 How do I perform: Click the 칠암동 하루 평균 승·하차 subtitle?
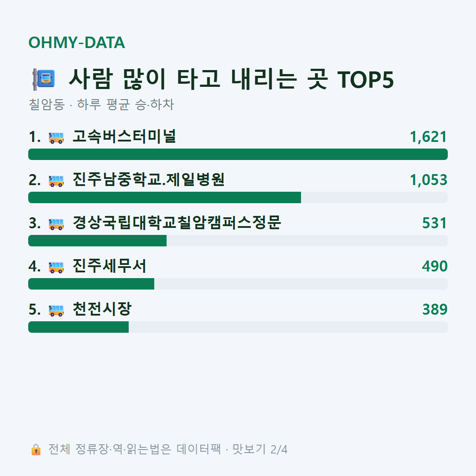coord(101,104)
